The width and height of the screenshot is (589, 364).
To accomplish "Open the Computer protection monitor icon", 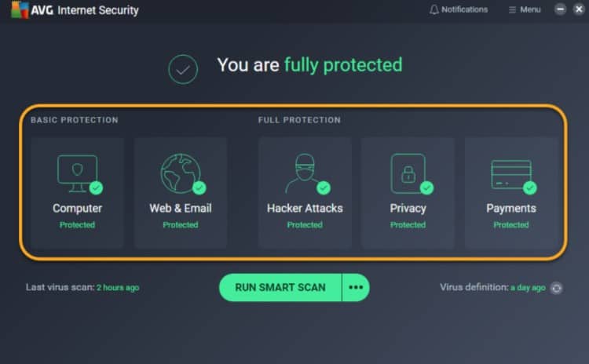I will [78, 173].
